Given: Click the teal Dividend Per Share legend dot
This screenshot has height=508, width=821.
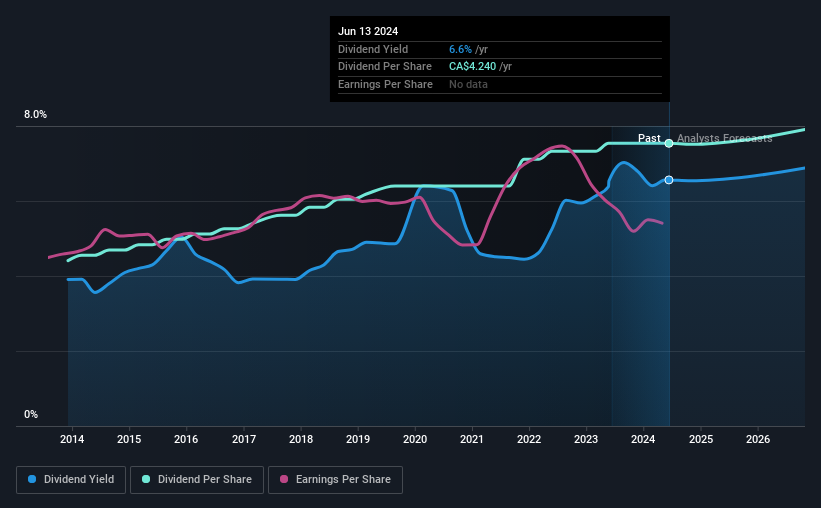Looking at the screenshot, I should (146, 479).
